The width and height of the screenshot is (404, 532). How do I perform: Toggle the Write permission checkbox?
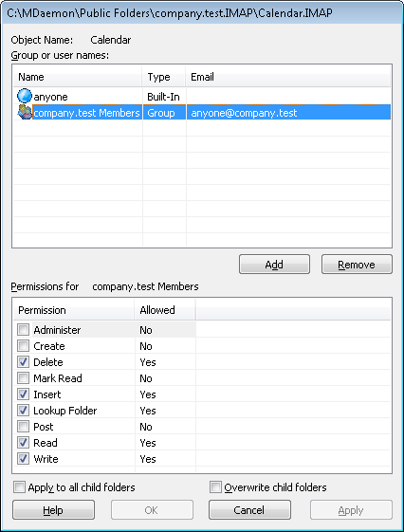[x=23, y=459]
